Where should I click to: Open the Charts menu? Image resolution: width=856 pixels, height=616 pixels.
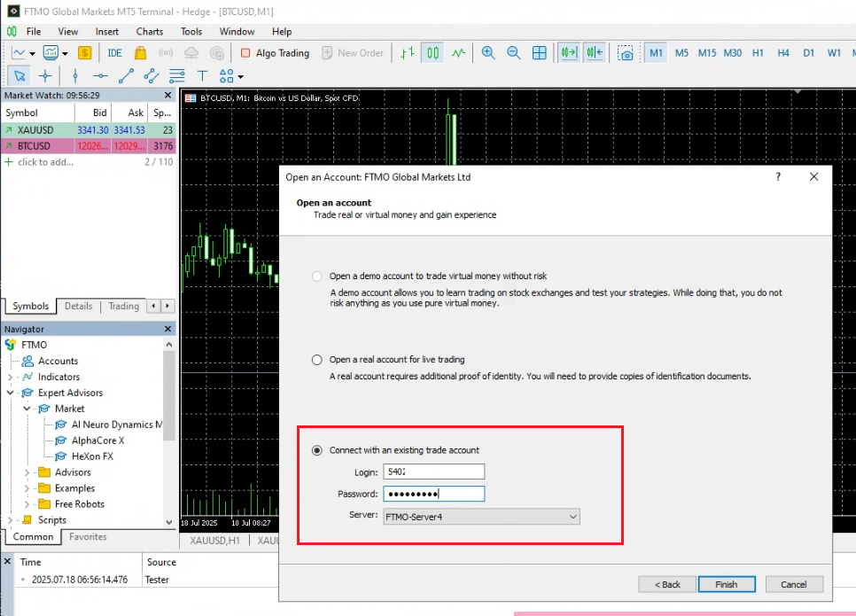[x=150, y=32]
